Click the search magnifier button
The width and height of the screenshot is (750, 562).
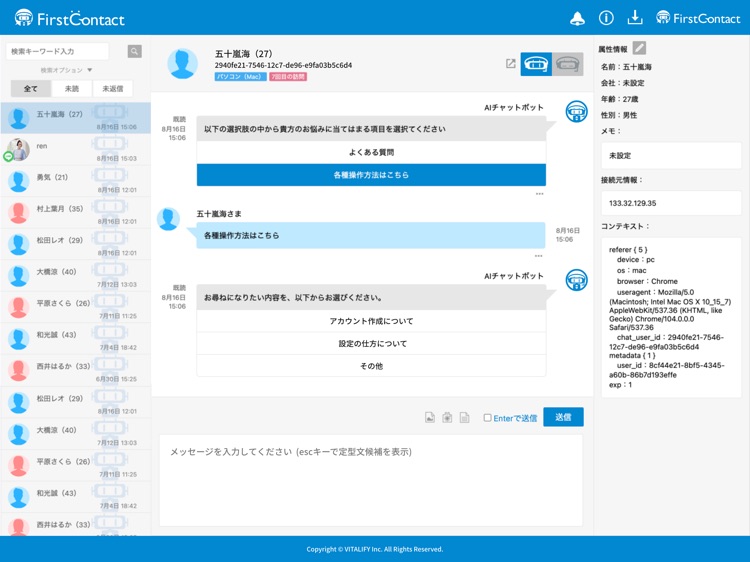pyautogui.click(x=134, y=51)
